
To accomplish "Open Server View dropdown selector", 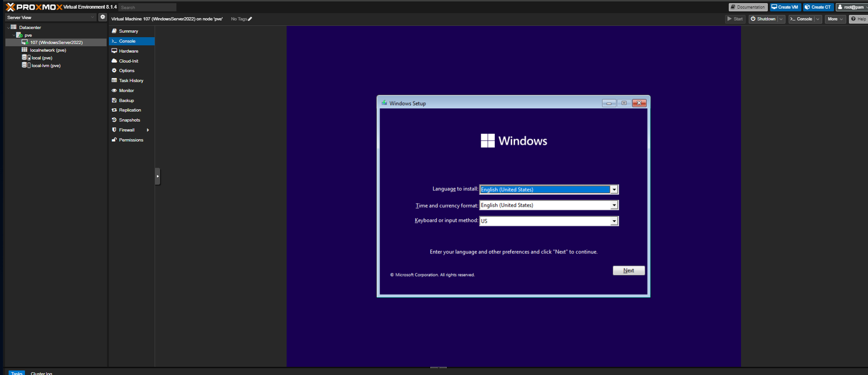I will (93, 17).
